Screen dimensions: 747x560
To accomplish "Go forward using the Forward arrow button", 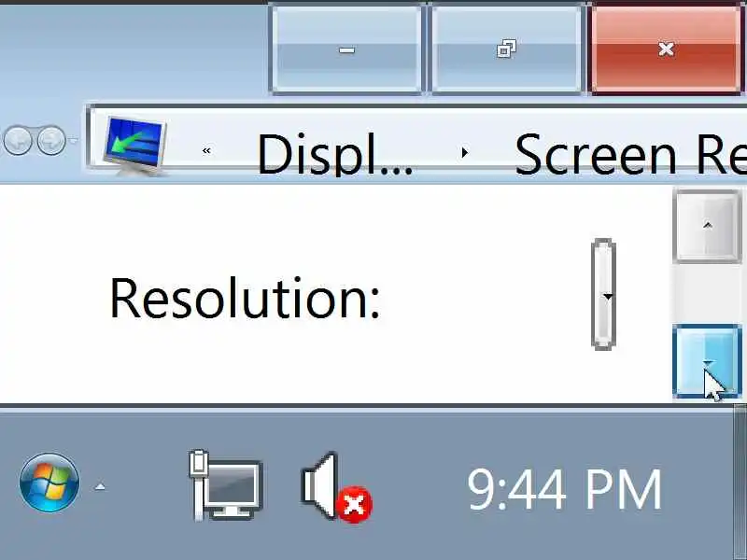I will 51,141.
